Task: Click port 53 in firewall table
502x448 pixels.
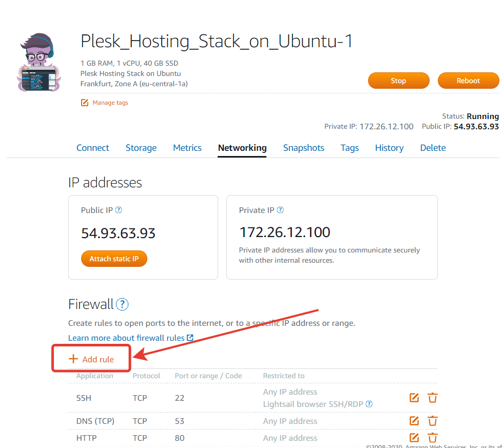Action: pos(180,421)
